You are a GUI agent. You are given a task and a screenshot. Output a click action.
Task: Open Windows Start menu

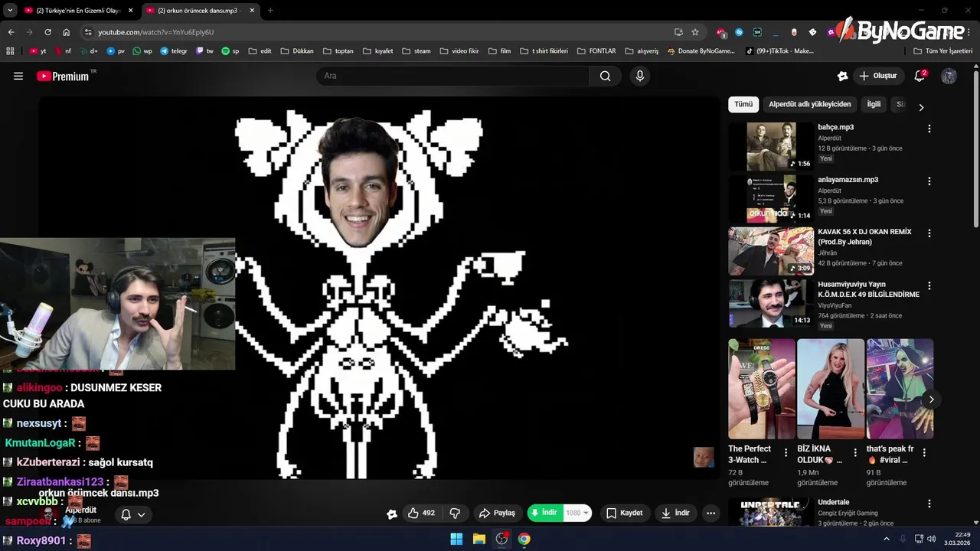pyautogui.click(x=456, y=539)
